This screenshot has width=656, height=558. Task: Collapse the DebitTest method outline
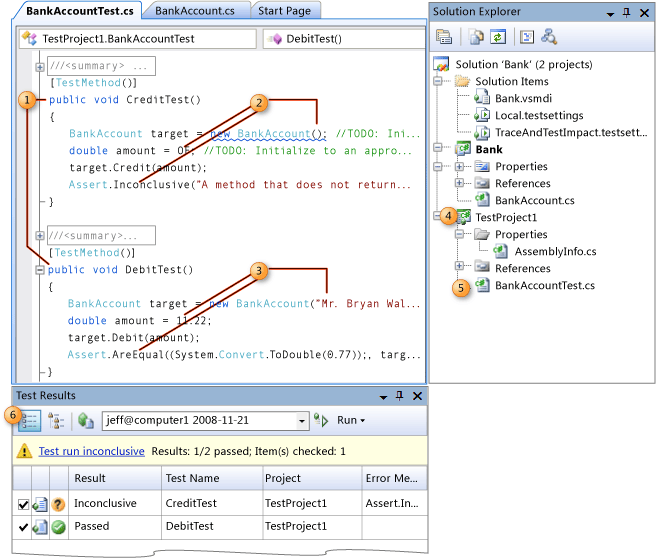pos(40,270)
